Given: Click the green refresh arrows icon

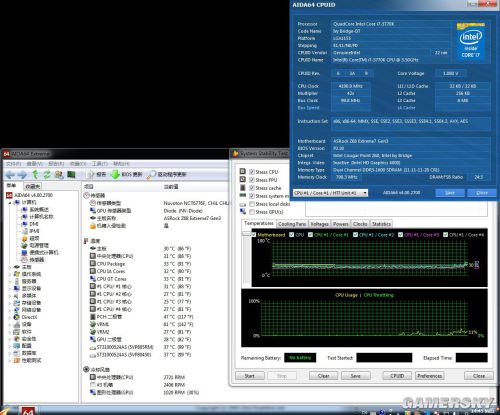Looking at the screenshot, I should tap(47, 174).
